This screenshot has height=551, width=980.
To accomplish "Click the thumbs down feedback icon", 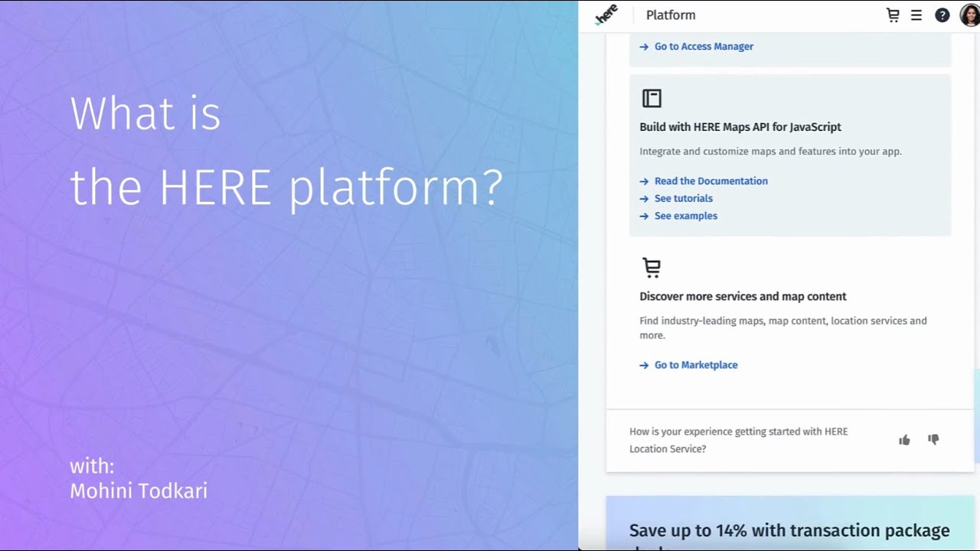I will pos(933,439).
